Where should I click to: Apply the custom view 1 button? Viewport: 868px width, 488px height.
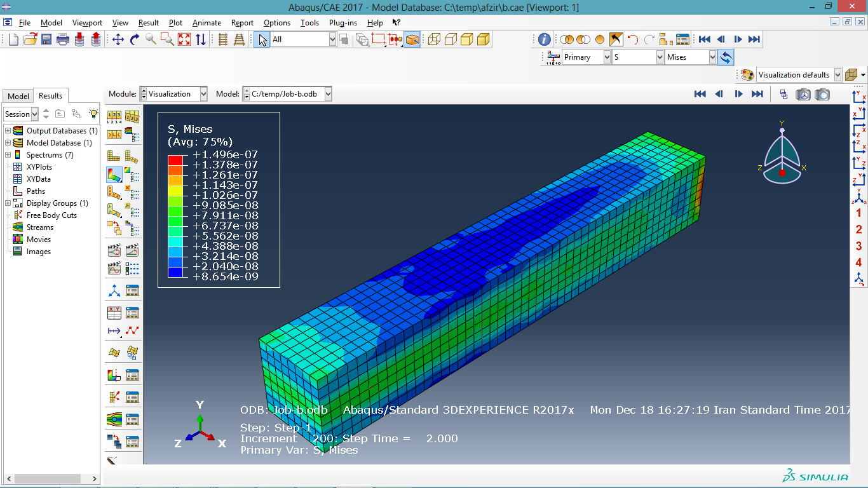[859, 213]
